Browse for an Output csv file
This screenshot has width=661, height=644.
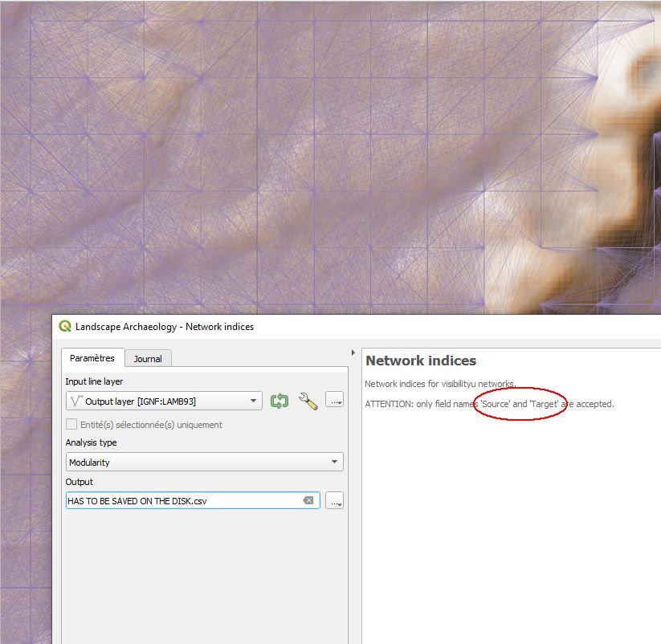[335, 500]
